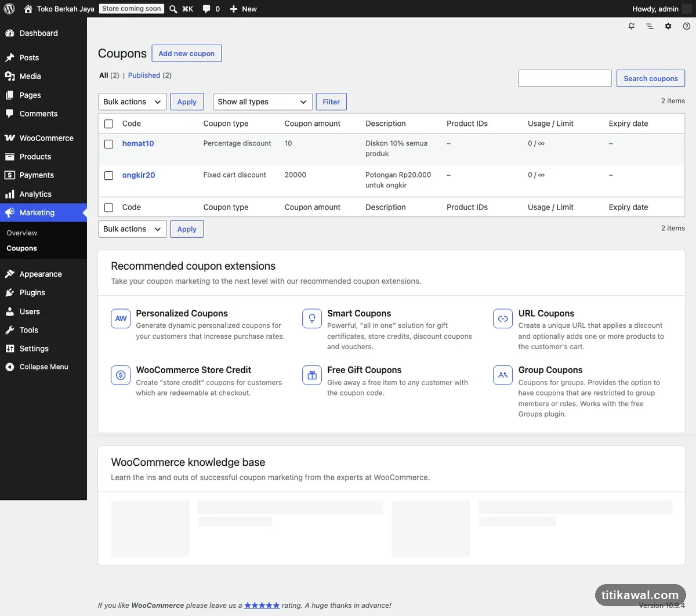The image size is (696, 616).
Task: Open the Published coupons filter link
Action: coord(144,75)
